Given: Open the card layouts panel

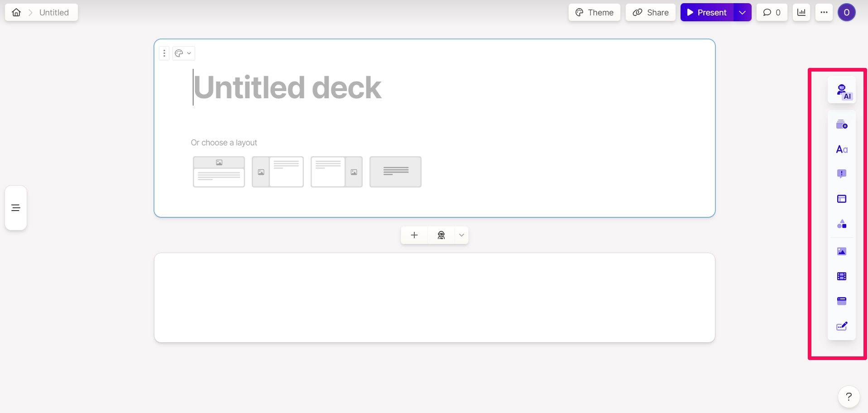Looking at the screenshot, I should pyautogui.click(x=841, y=199).
